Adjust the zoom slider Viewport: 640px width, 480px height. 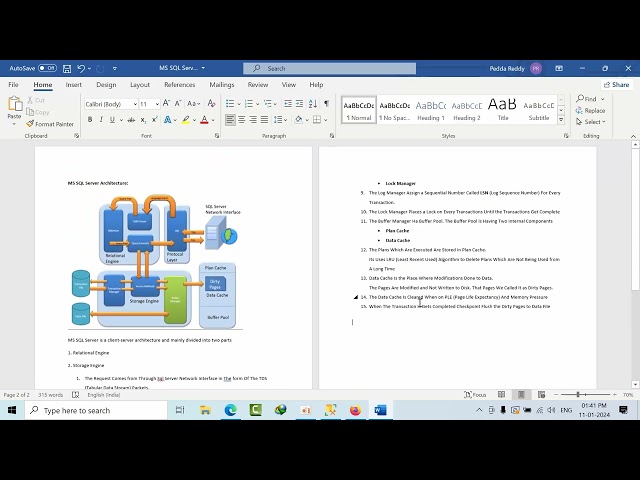[x=578, y=394]
